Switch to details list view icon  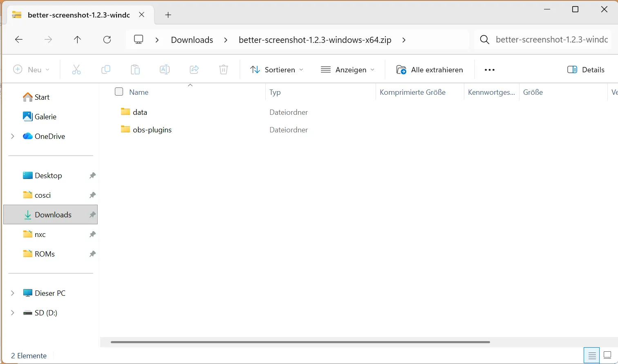(x=592, y=356)
